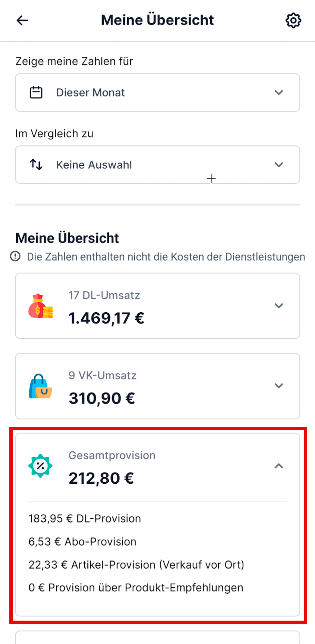The image size is (315, 644).
Task: Click the 1.469,17 € DL-Umsatz amount
Action: tap(106, 318)
